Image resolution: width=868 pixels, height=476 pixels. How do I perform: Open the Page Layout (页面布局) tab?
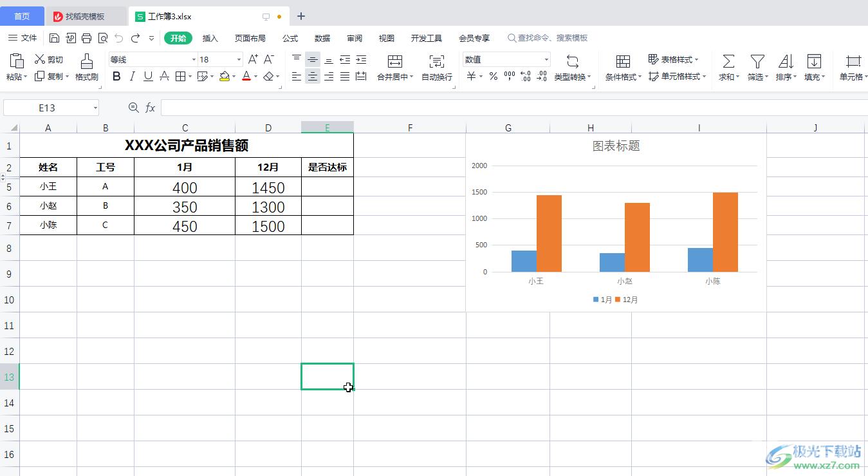pyautogui.click(x=250, y=38)
